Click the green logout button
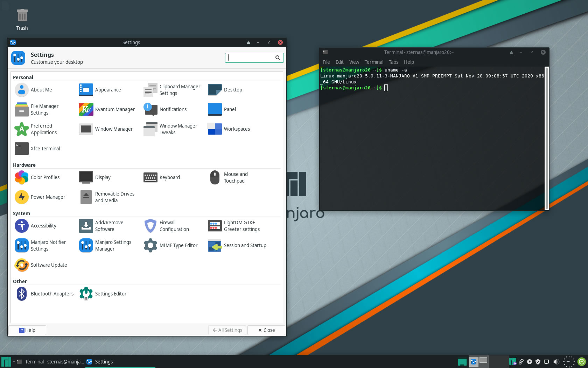 coord(582,362)
